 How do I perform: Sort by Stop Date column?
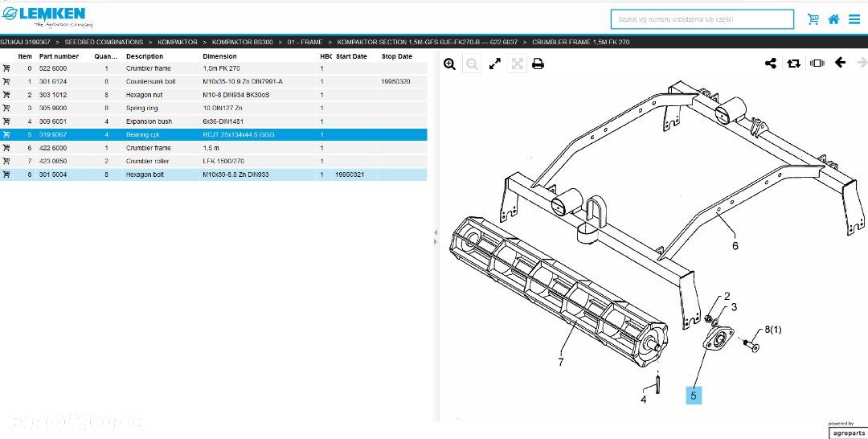pyautogui.click(x=397, y=56)
